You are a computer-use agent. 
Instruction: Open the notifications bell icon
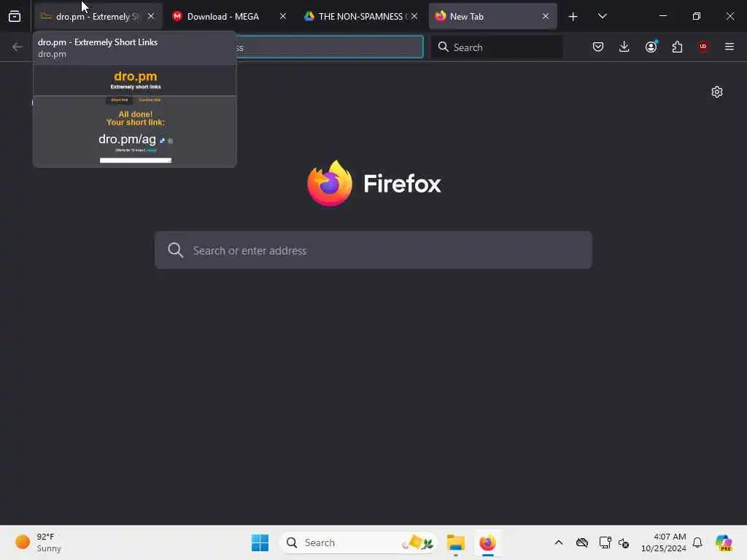[x=697, y=542]
